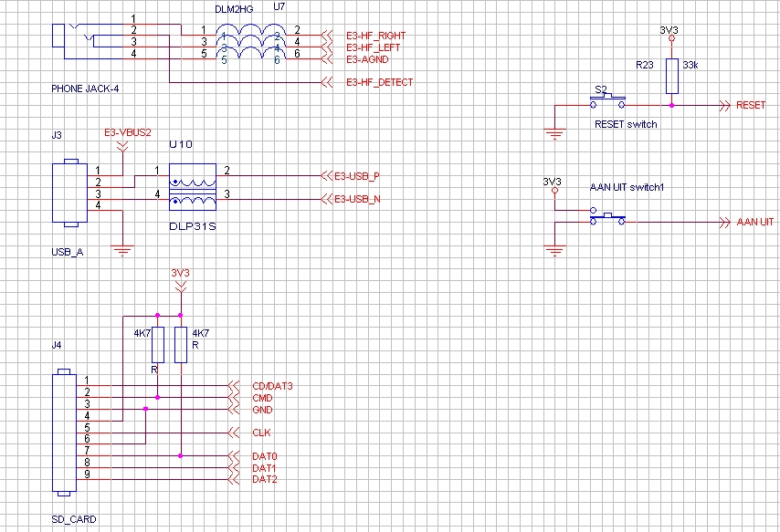The height and width of the screenshot is (532, 780).
Task: Click the E3-VBUS2 power label
Action: (127, 134)
